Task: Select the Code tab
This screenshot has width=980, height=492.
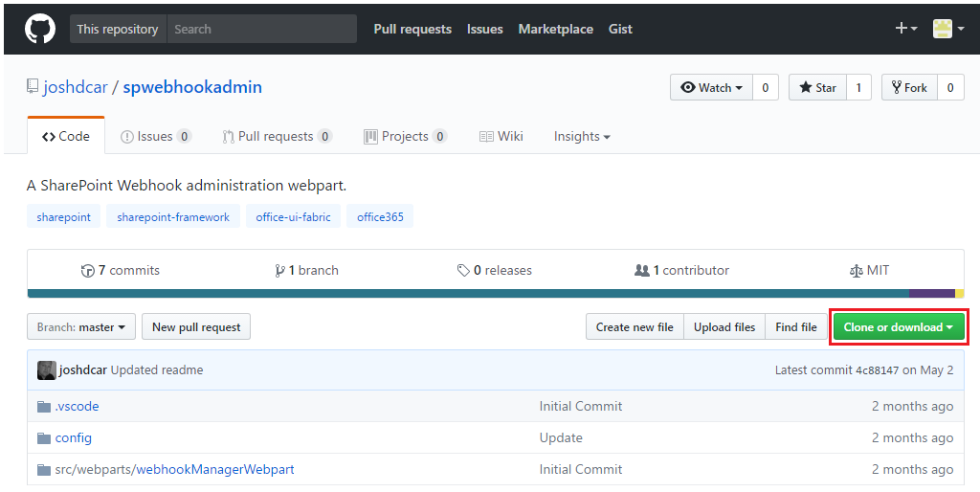Action: (66, 136)
